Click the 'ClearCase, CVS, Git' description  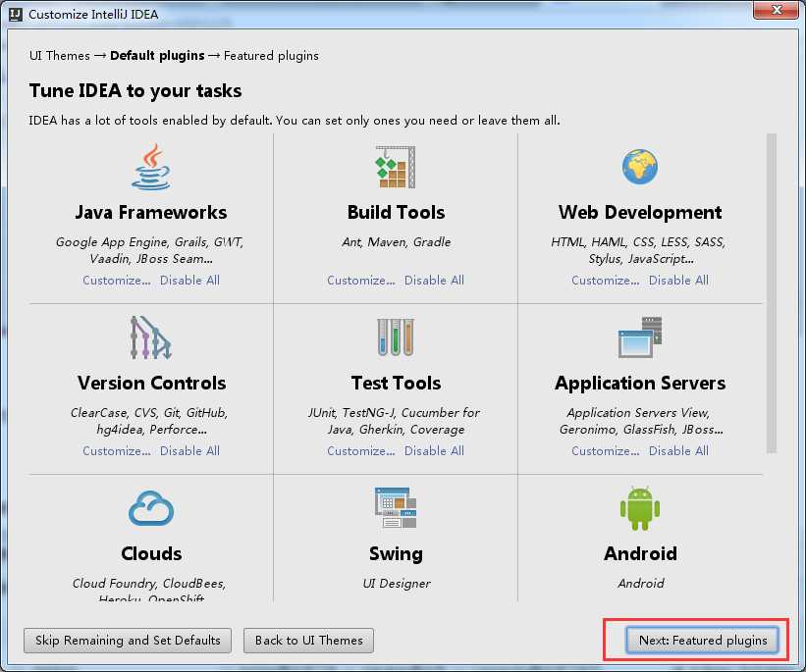pos(149,421)
